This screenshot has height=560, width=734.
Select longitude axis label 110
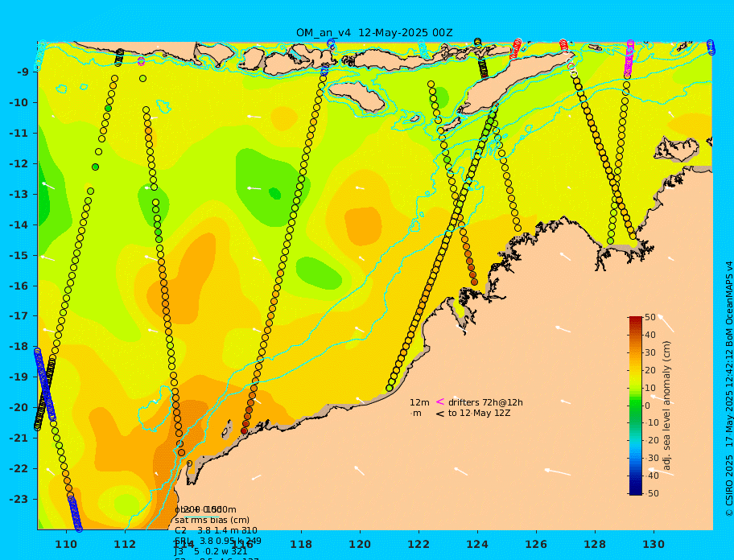click(x=67, y=544)
